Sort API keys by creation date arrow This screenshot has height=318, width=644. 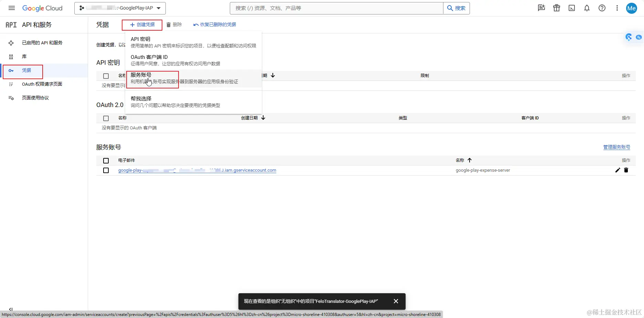(x=273, y=75)
